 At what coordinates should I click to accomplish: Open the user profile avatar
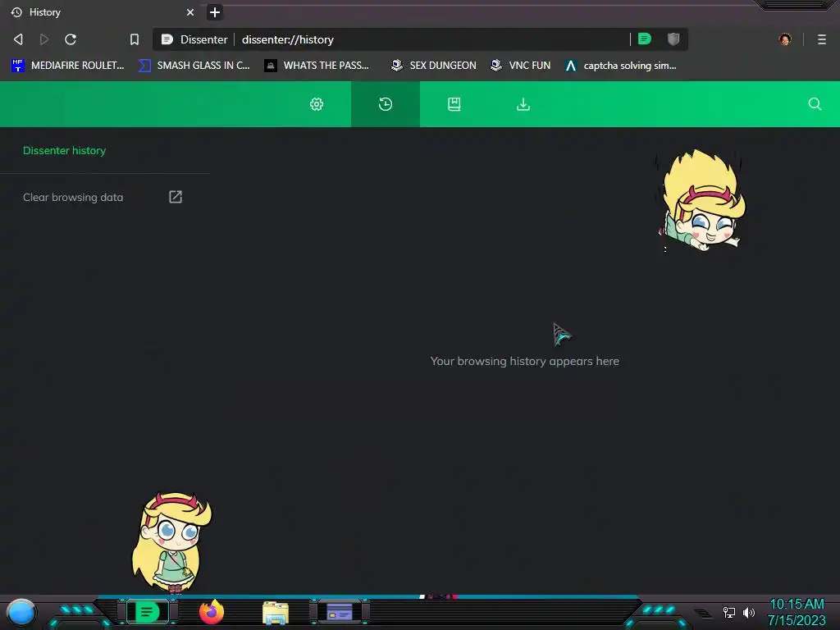(x=785, y=39)
